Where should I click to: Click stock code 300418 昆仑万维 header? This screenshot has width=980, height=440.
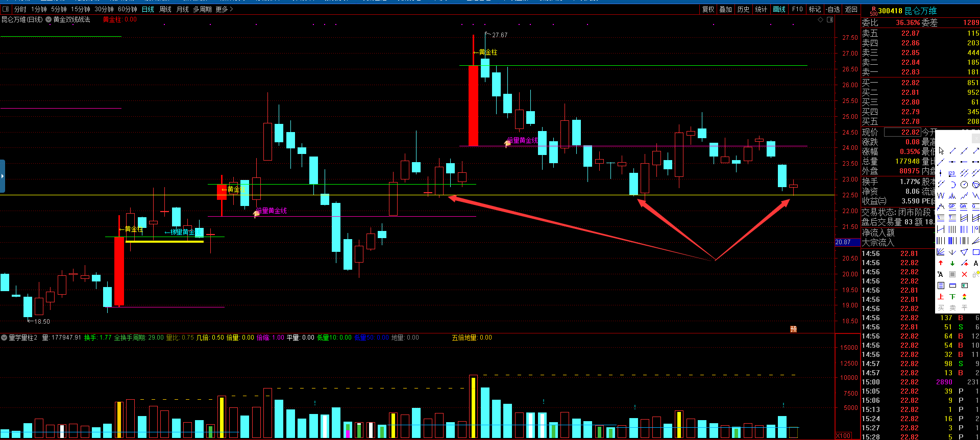point(908,11)
